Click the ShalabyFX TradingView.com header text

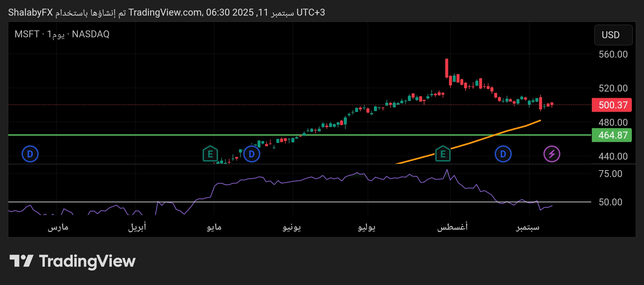(x=167, y=12)
